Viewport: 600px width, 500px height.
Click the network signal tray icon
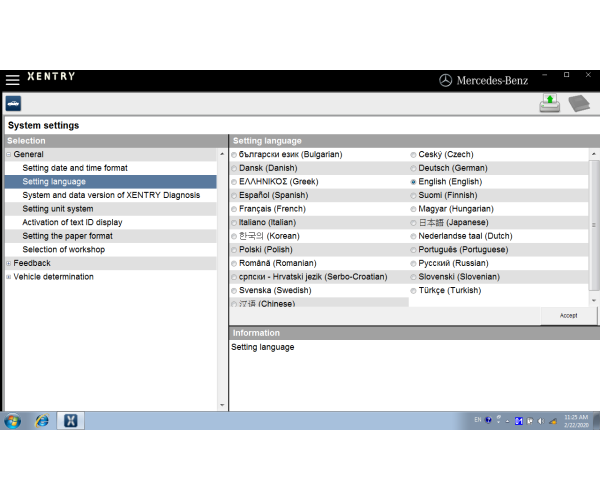[x=553, y=421]
